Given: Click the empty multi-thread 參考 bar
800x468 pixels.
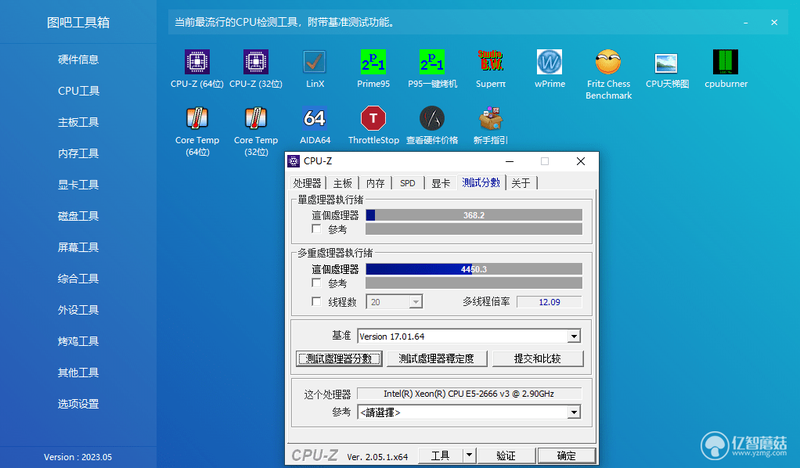Looking at the screenshot, I should [x=474, y=283].
